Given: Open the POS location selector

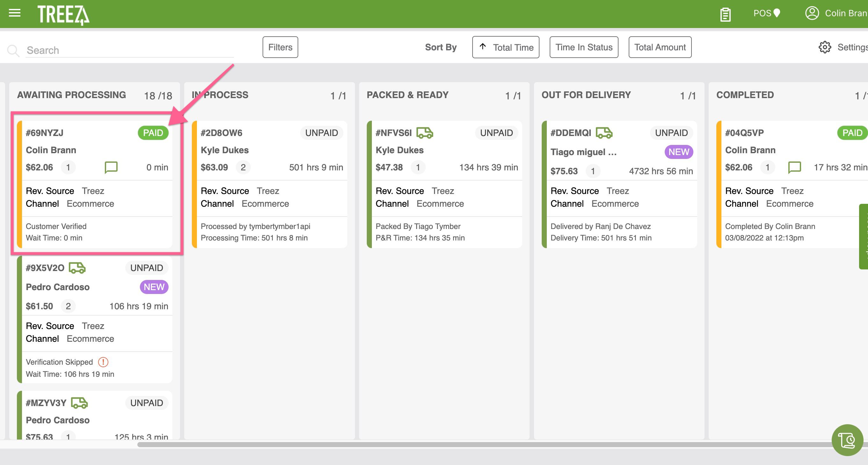Looking at the screenshot, I should tap(767, 13).
